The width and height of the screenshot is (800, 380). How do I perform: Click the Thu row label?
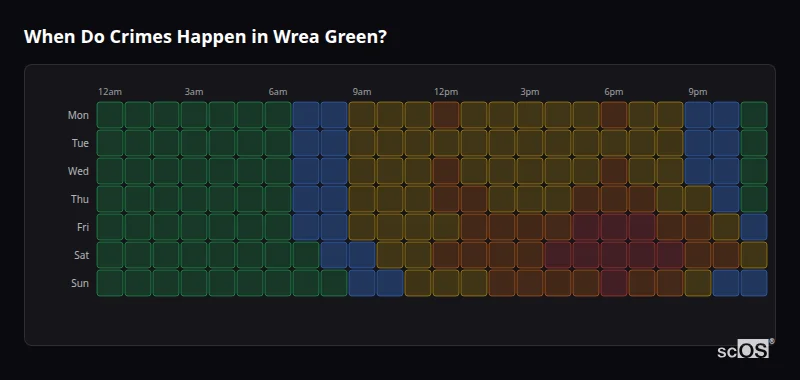(x=80, y=199)
